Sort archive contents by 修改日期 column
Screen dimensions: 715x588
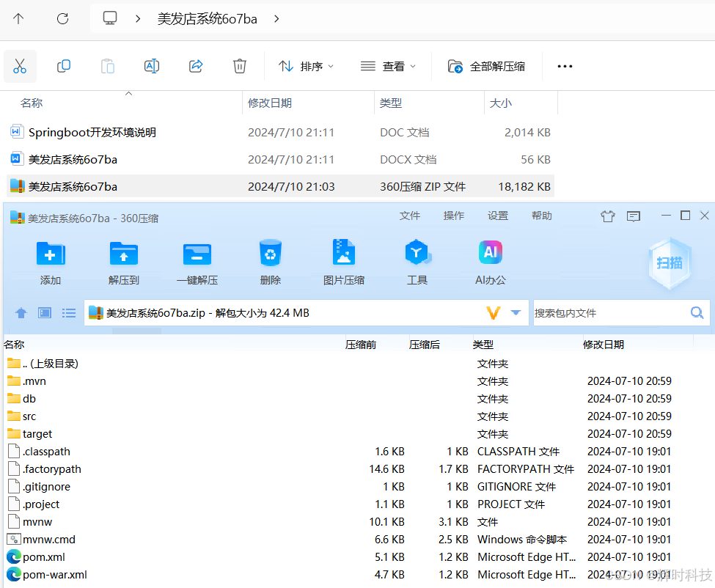coord(604,345)
